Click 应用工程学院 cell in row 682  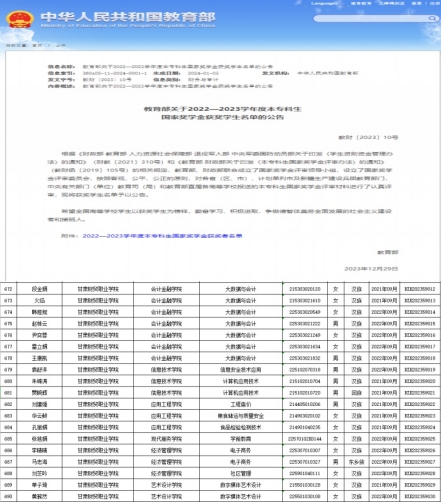tap(166, 404)
